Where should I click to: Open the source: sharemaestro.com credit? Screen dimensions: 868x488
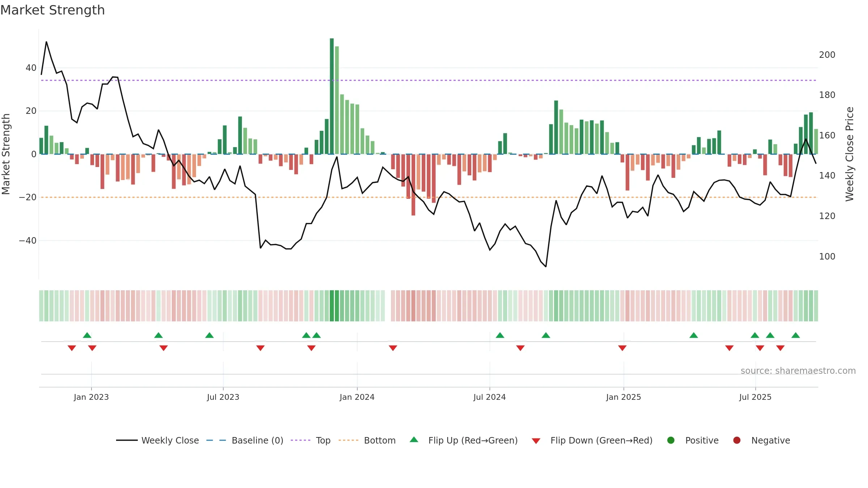798,371
